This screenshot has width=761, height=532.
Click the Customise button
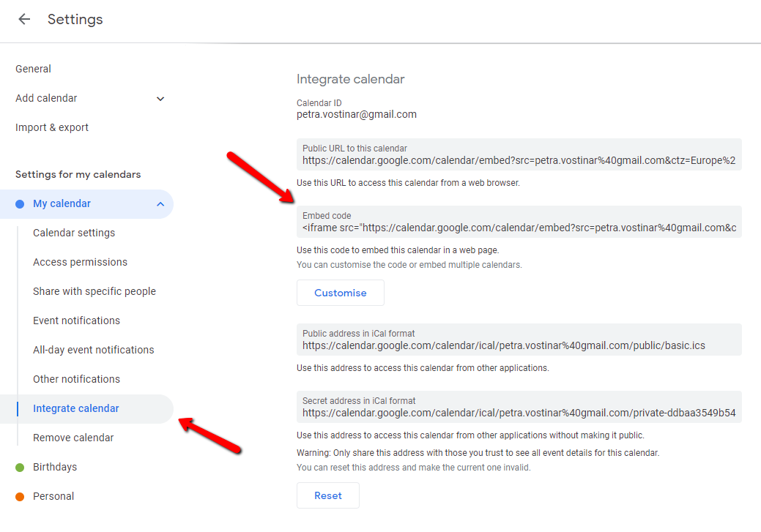click(341, 293)
